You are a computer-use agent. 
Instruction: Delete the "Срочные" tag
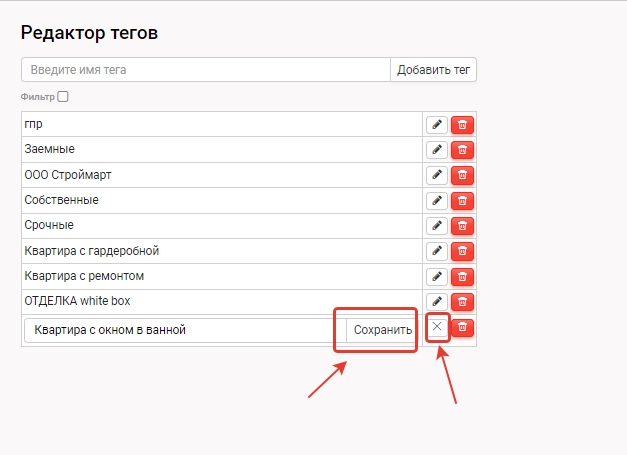462,225
